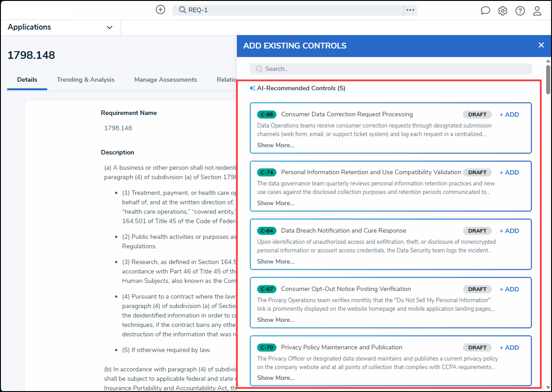The image size is (552, 392).
Task: Open the Manage Assessments tab
Action: click(165, 79)
